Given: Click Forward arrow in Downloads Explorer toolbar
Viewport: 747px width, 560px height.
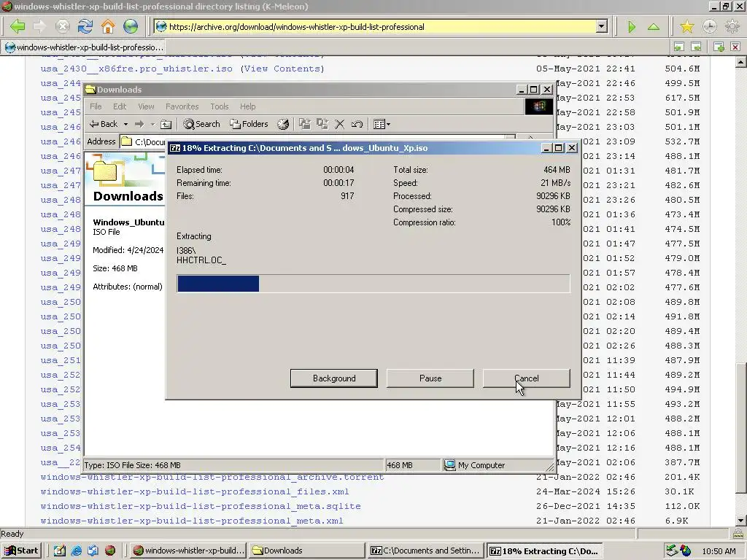Looking at the screenshot, I should (x=139, y=124).
